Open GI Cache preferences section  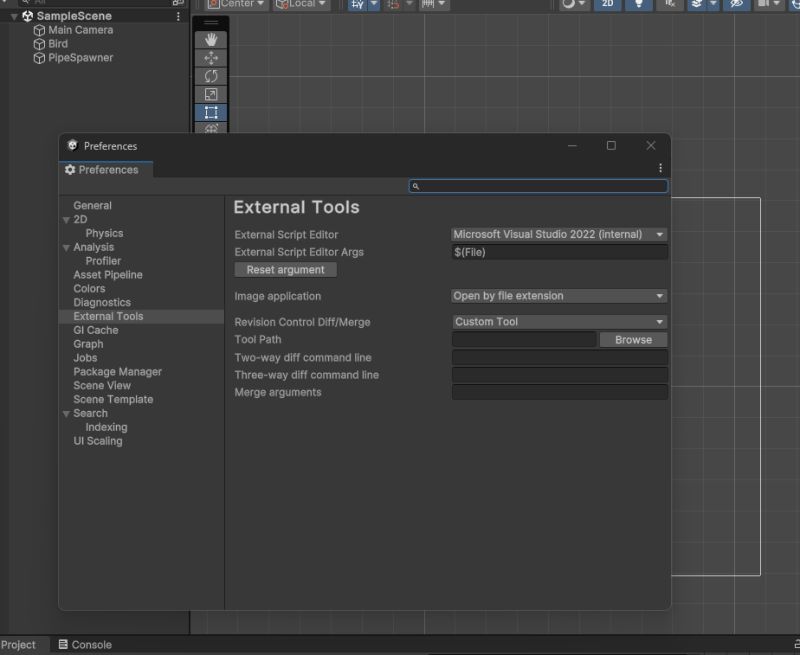[x=95, y=330]
